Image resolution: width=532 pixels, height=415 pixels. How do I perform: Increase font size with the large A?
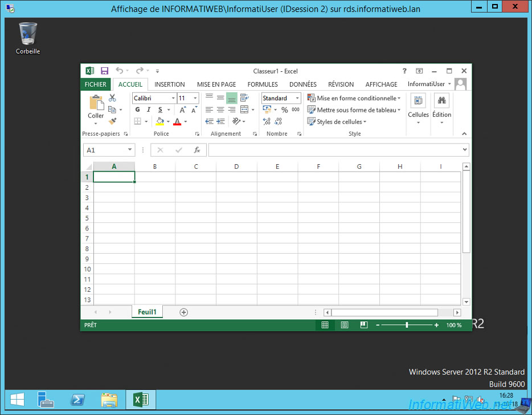click(183, 109)
